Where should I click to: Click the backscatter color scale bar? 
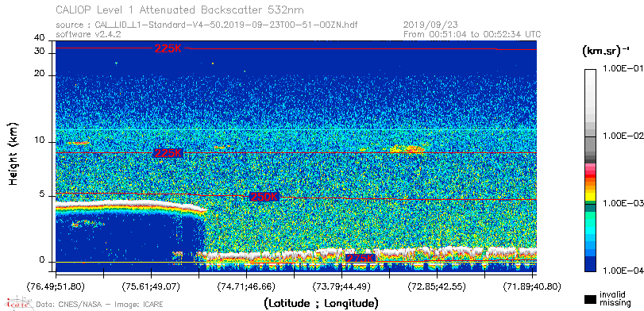[x=590, y=171]
